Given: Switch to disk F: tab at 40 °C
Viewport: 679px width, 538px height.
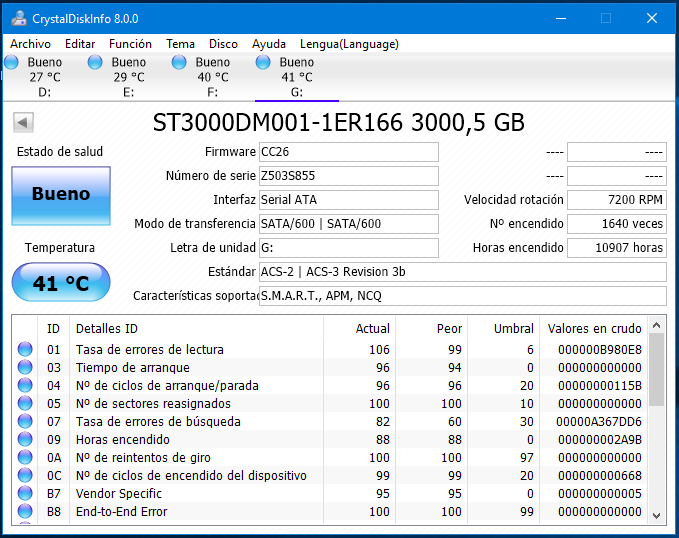Looking at the screenshot, I should (213, 77).
